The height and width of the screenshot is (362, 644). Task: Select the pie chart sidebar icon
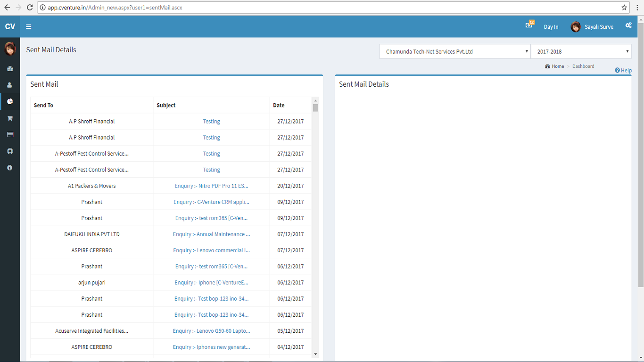[10, 101]
